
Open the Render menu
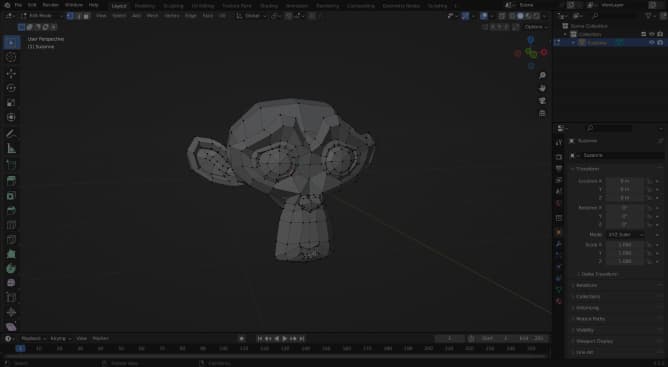[50, 5]
